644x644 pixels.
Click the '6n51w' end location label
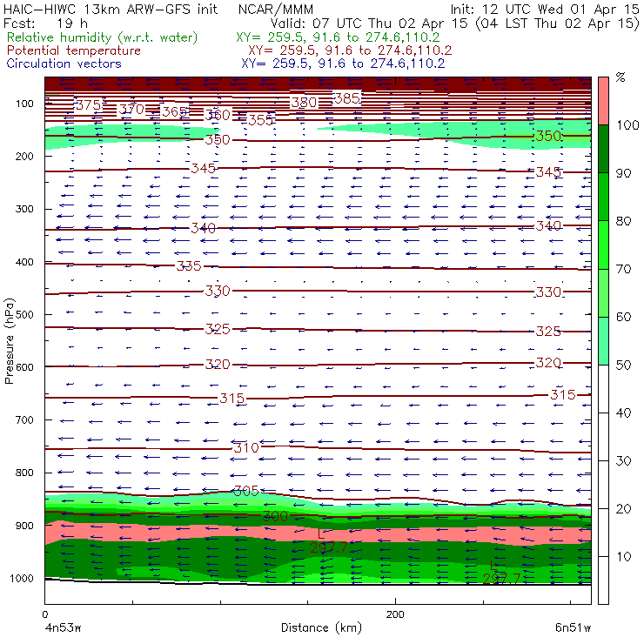tap(573, 628)
